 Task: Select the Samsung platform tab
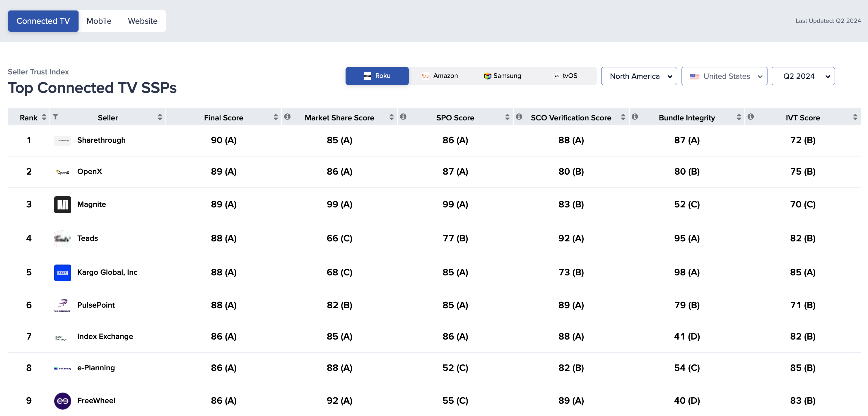(x=503, y=76)
